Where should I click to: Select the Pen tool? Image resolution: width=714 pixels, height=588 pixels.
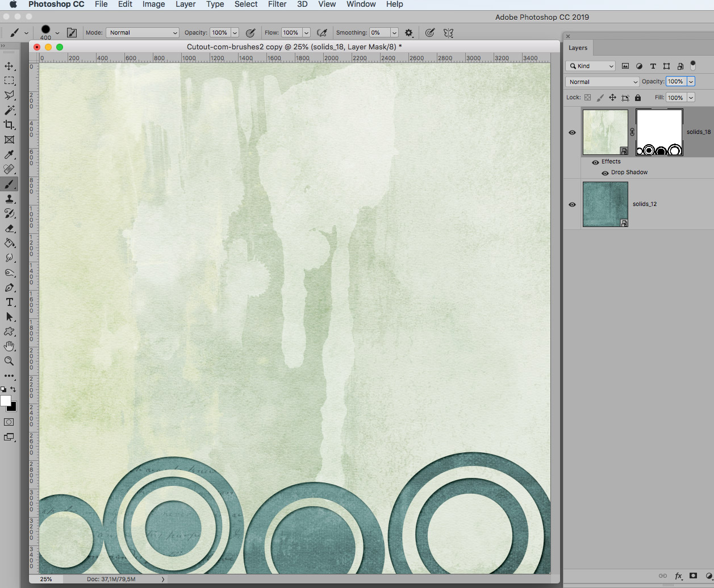click(x=9, y=288)
